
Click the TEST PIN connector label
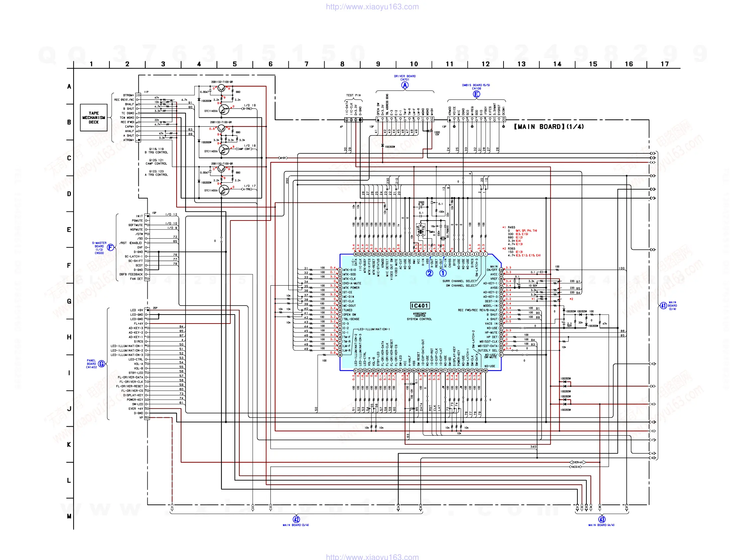pos(353,95)
